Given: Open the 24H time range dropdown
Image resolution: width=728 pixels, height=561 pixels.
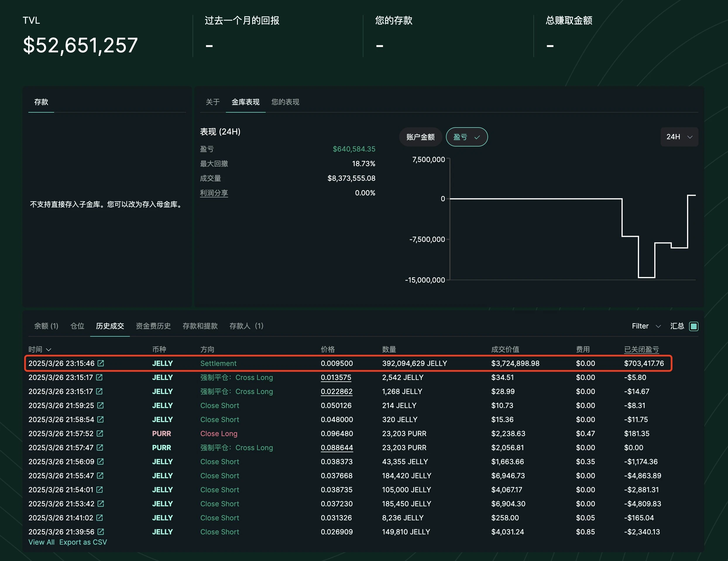Looking at the screenshot, I should pyautogui.click(x=679, y=137).
